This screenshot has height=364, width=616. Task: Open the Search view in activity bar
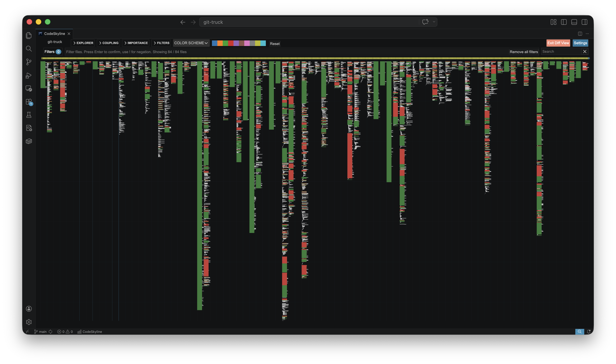(29, 49)
